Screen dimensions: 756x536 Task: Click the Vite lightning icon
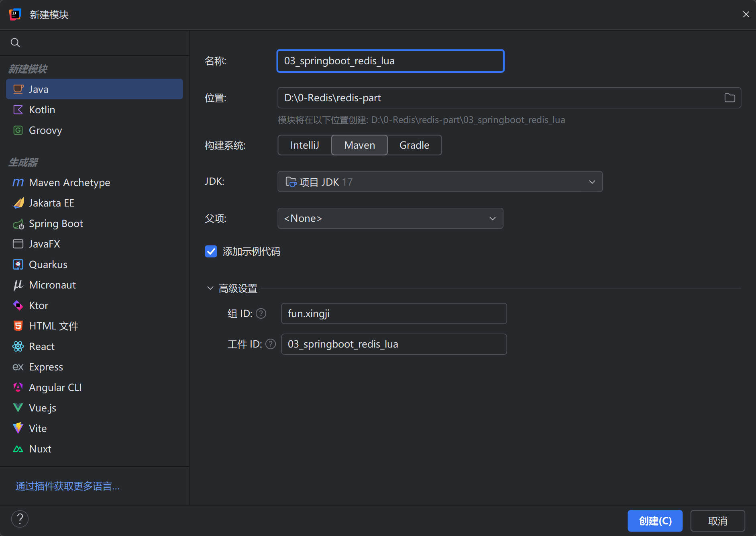click(x=18, y=428)
